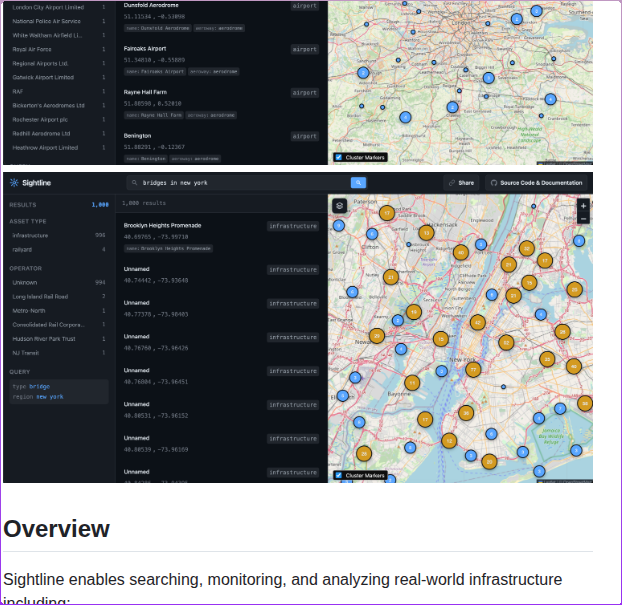
Task: Select the orange cluster marker labeled 38
Action: [x=585, y=403]
